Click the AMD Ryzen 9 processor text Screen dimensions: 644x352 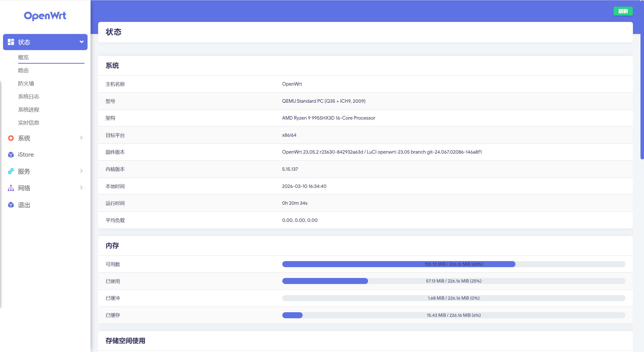(329, 118)
